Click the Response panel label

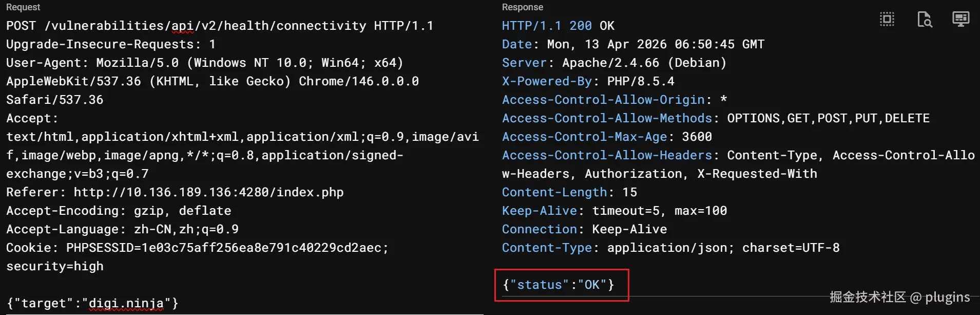point(522,7)
